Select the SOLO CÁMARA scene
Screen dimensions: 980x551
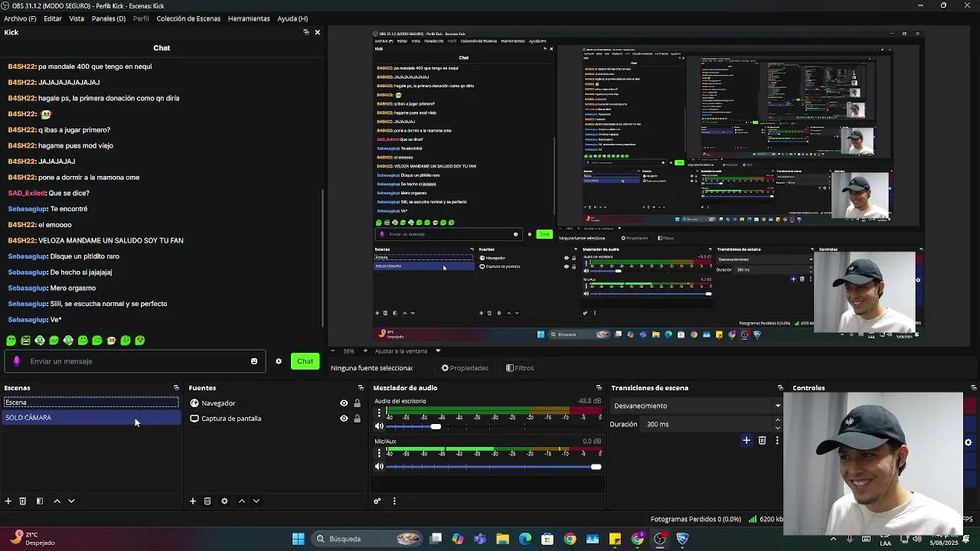tap(91, 418)
